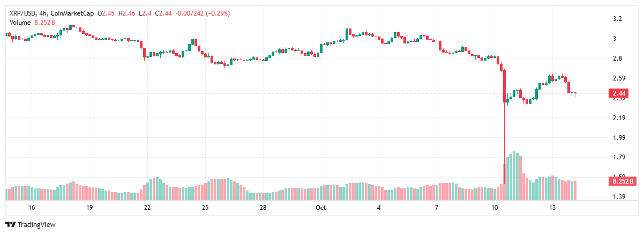Click the 28 date label on time axis
The width and height of the screenshot is (644, 234).
[263, 207]
